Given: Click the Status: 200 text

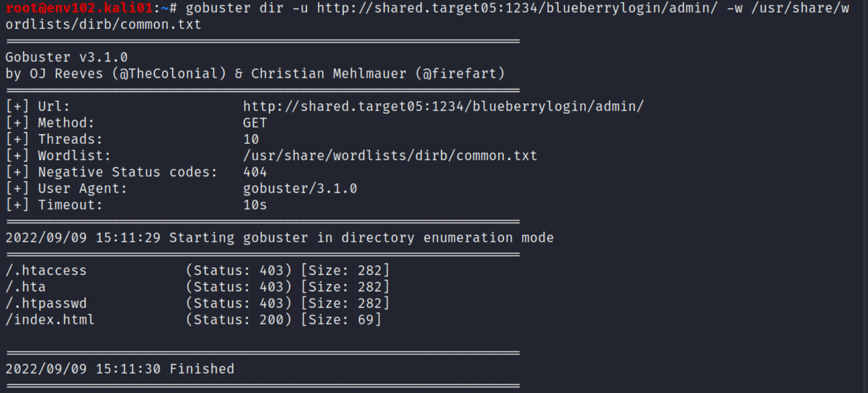Looking at the screenshot, I should pyautogui.click(x=238, y=320).
